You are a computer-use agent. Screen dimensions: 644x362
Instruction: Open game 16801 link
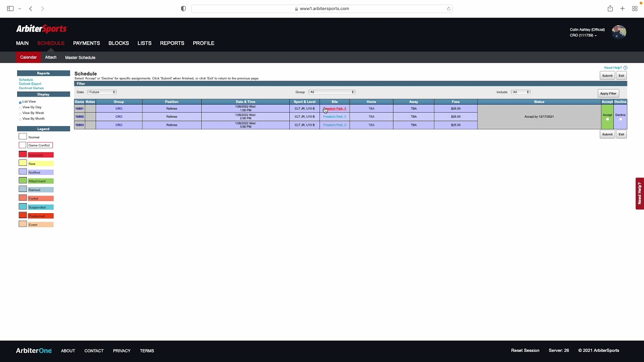point(79,109)
